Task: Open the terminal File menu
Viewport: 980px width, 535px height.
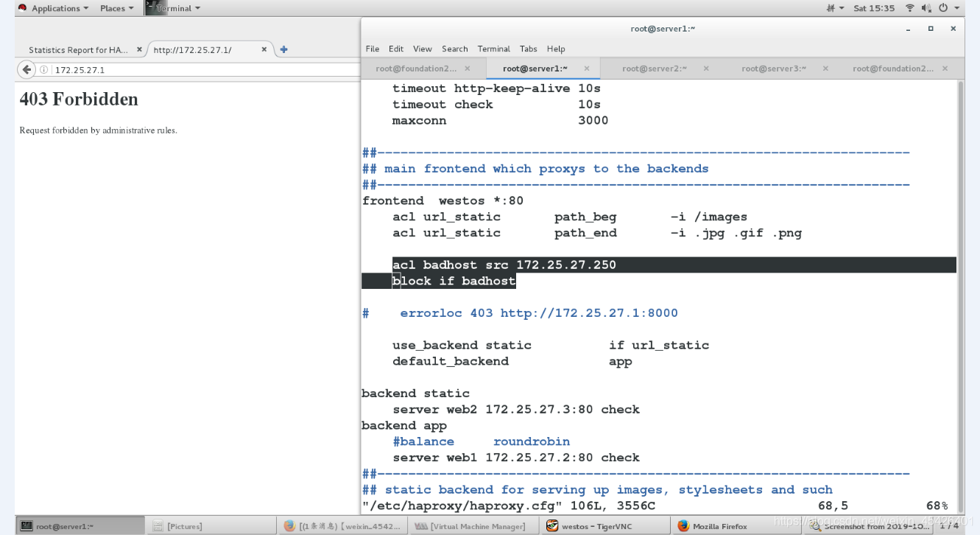Action: pos(373,49)
